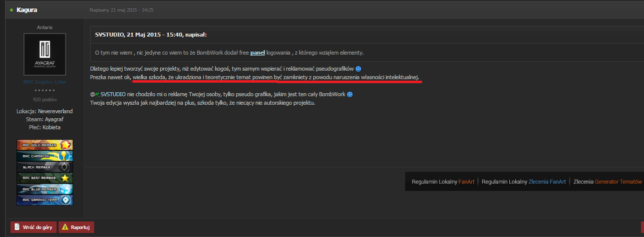The width and height of the screenshot is (644, 237).
Task: Click the Black Member badge
Action: 45,167
